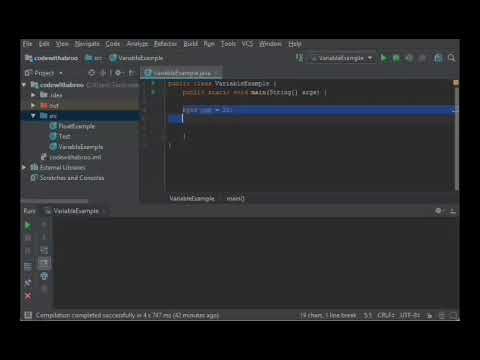
Task: Open the Tools menu
Action: click(x=228, y=44)
